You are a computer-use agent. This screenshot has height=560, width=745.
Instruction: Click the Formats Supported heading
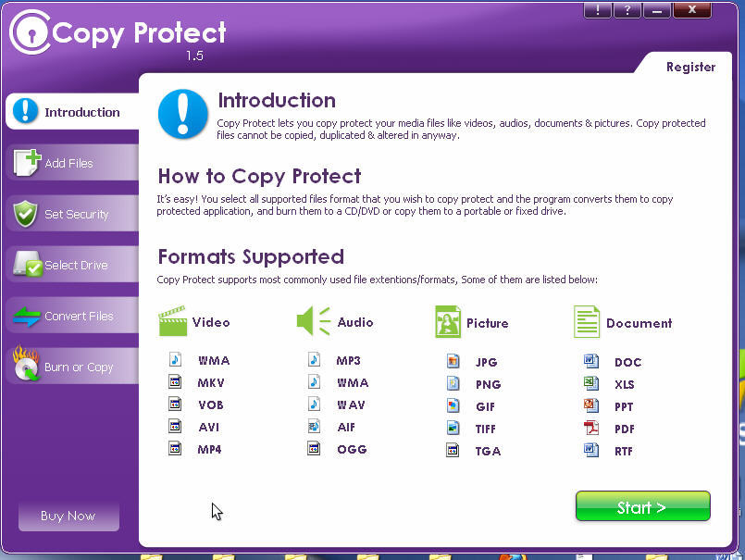point(251,256)
